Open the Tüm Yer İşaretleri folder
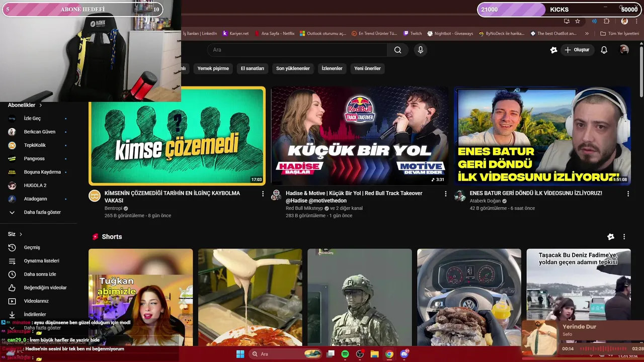 pos(619,34)
